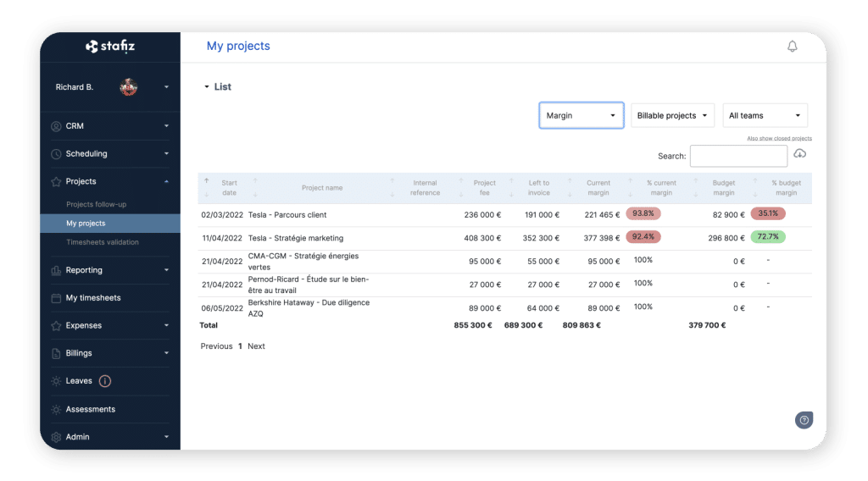
Task: Open Berkshire Hataway - Due diligence AZQ
Action: (309, 308)
